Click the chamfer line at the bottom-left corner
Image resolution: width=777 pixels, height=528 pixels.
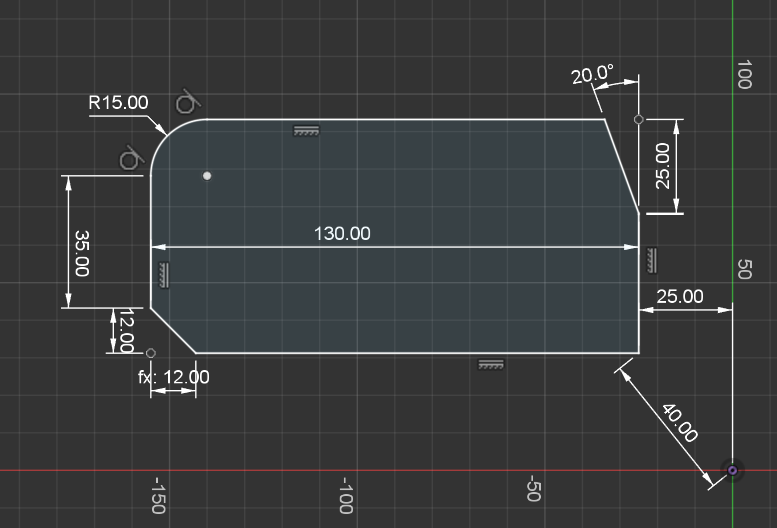[173, 330]
